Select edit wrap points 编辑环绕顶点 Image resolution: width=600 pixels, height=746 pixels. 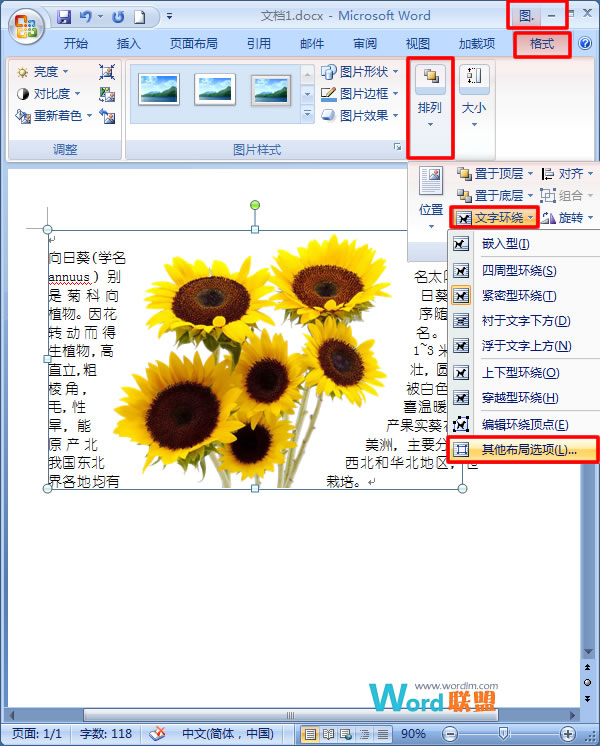click(525, 424)
